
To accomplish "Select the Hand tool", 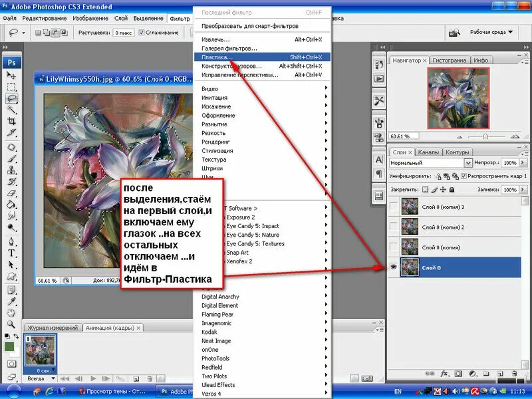I will click(x=11, y=313).
